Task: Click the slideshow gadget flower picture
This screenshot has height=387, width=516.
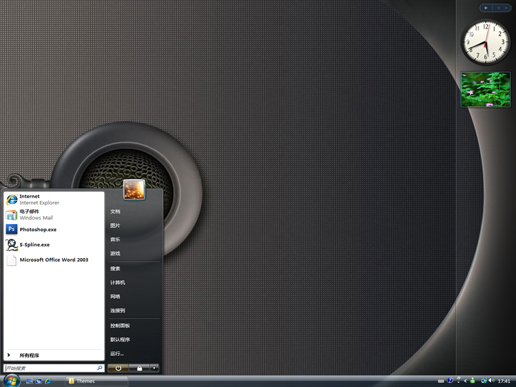Action: click(x=486, y=89)
